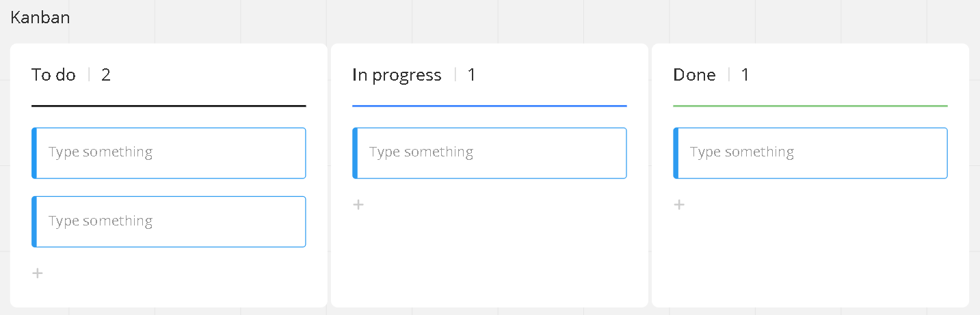Click blue divider line under In progress
The width and height of the screenshot is (980, 315).
pyautogui.click(x=490, y=106)
